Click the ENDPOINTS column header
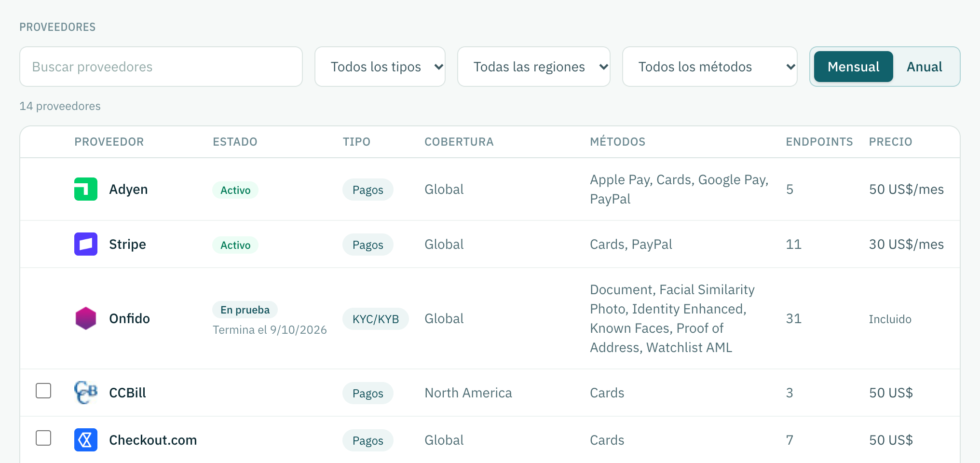This screenshot has width=980, height=463. pos(819,142)
